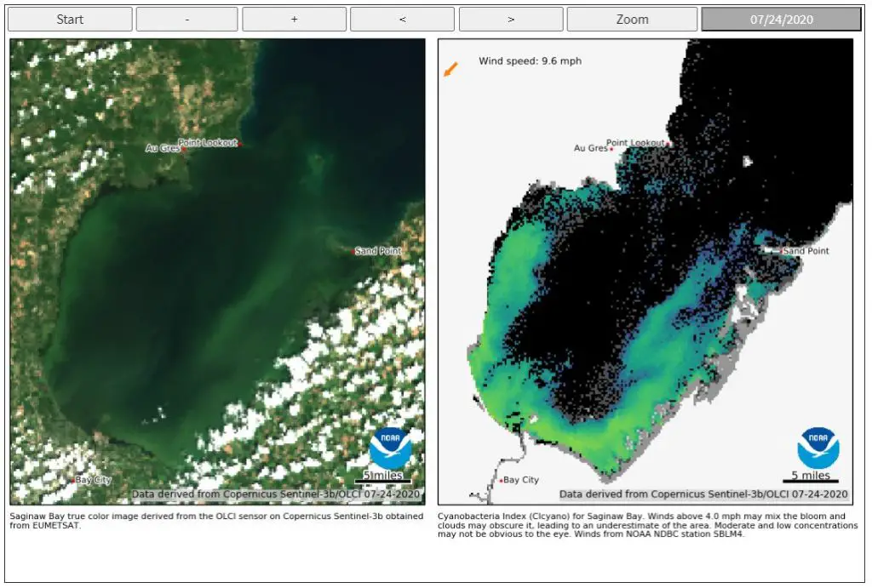This screenshot has height=588, width=872.
Task: Click 'Au Gres' label on the cyanobacteria map
Action: click(591, 148)
